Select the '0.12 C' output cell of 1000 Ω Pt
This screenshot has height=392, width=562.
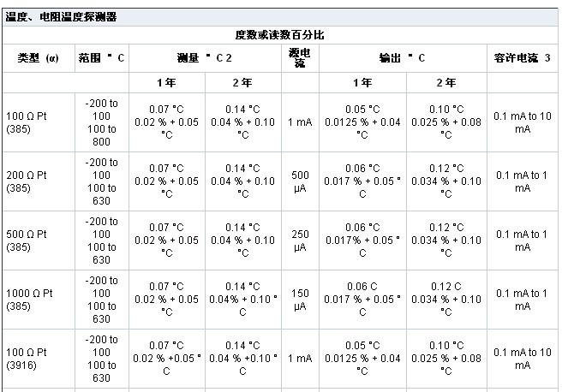click(x=446, y=300)
